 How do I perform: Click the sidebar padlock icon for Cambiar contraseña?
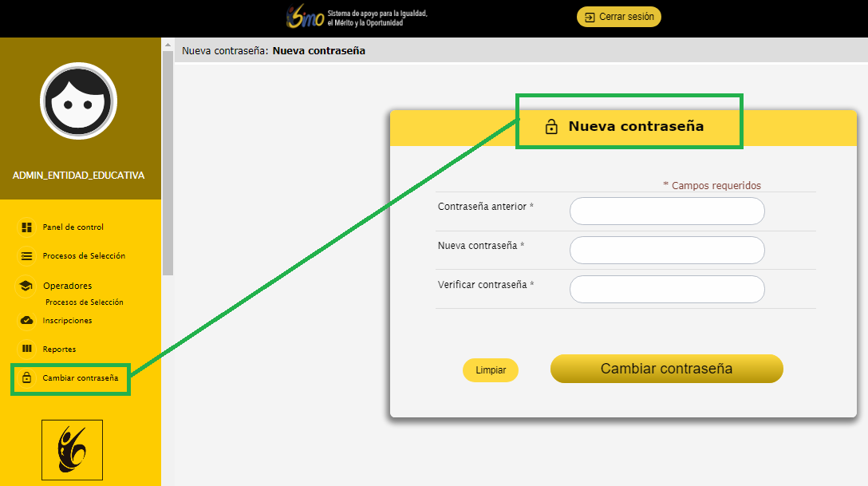tap(26, 378)
